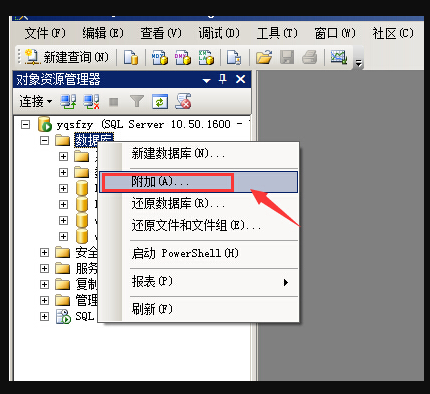Viewport: 430px width, 394px height.
Task: Click the Filter funnel icon
Action: (137, 101)
